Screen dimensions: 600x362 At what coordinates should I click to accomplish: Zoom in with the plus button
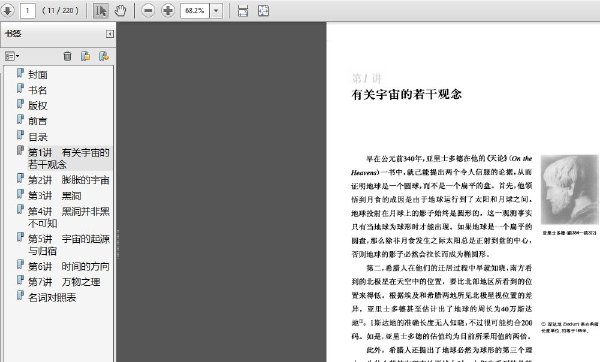(168, 10)
